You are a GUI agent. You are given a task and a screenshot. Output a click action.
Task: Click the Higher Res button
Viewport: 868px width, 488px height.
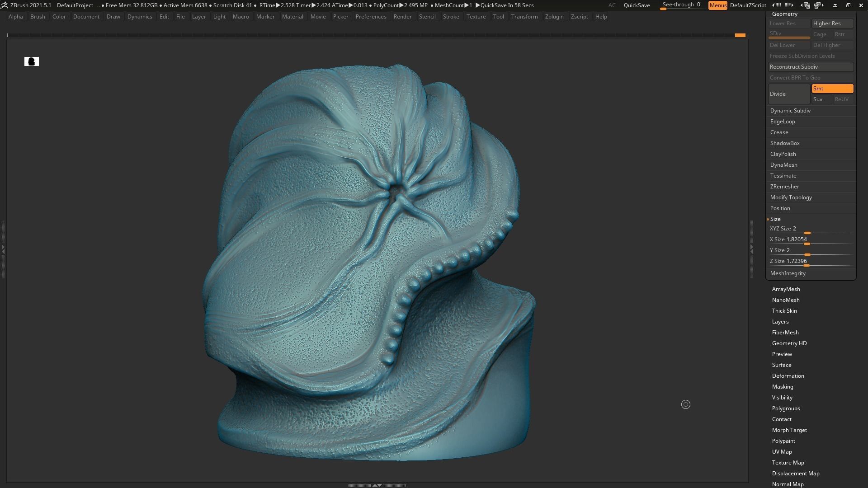click(x=832, y=23)
